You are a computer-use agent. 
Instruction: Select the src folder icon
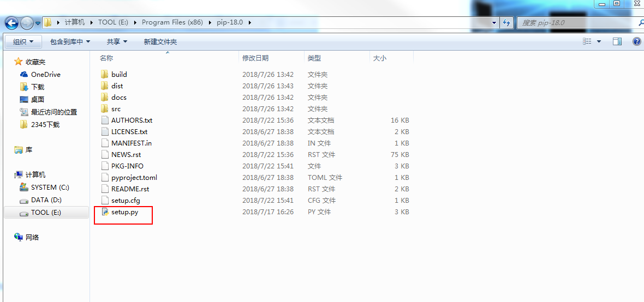pos(105,108)
